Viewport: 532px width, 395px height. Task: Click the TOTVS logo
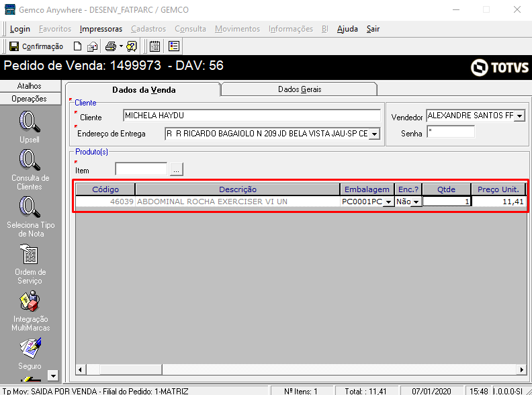click(500, 67)
